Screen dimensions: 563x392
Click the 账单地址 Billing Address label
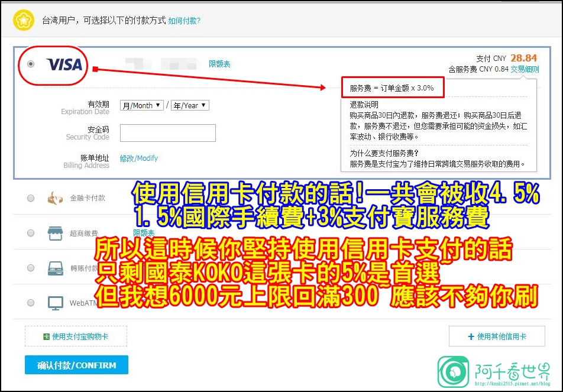[x=86, y=161]
